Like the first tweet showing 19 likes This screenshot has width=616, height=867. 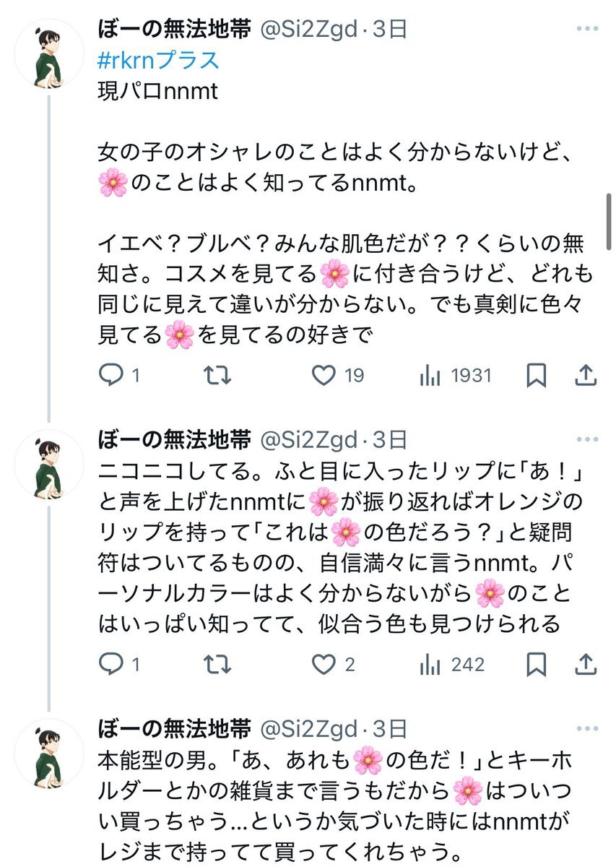coord(324,376)
